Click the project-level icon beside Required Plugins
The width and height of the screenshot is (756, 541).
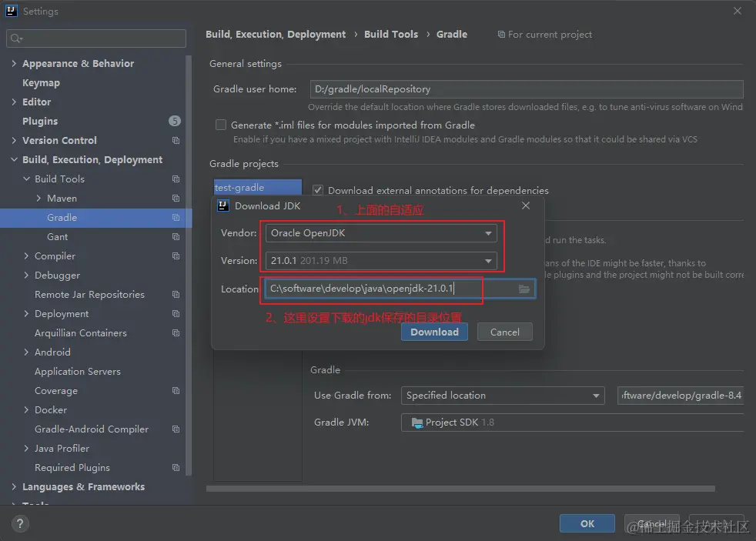(176, 468)
